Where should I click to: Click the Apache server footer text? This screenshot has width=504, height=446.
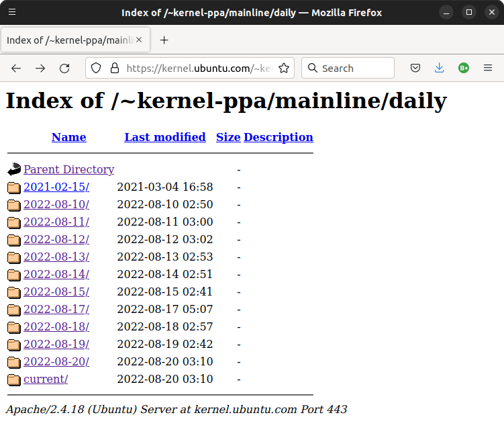(177, 410)
